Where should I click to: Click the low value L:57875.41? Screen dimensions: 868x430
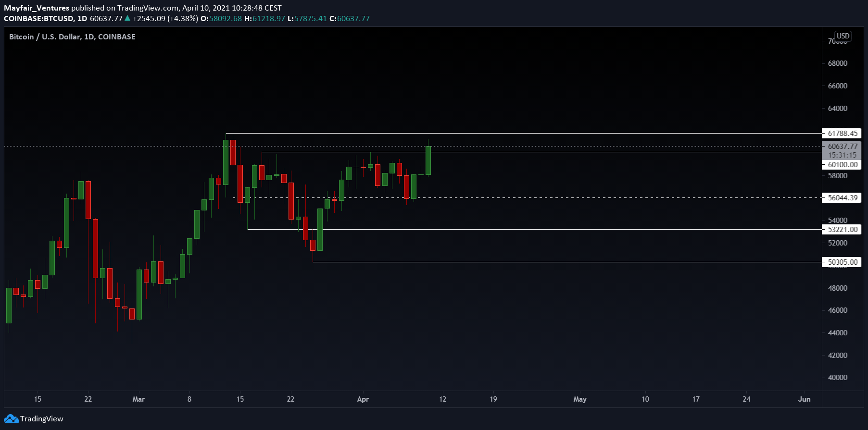click(307, 19)
